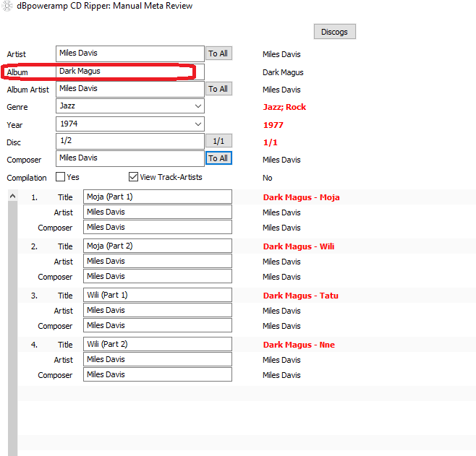This screenshot has height=456, width=476.
Task: Click into the Album field containing Dark Magus
Action: [x=130, y=72]
